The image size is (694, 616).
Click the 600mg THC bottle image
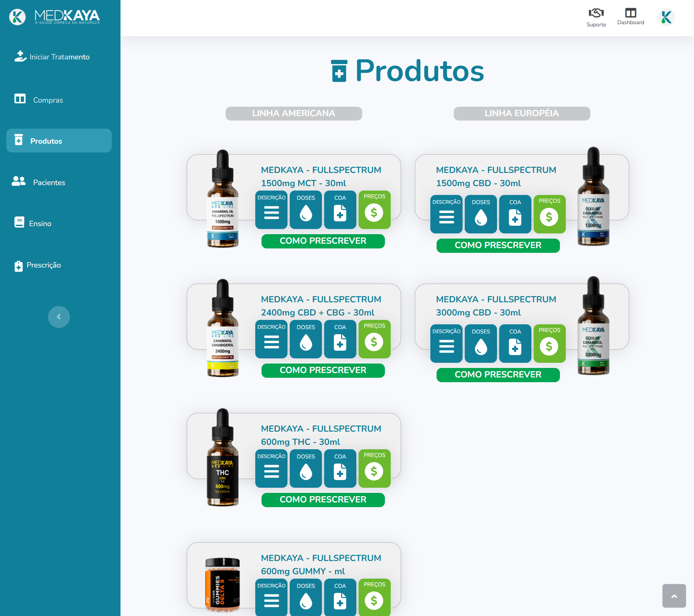(223, 457)
